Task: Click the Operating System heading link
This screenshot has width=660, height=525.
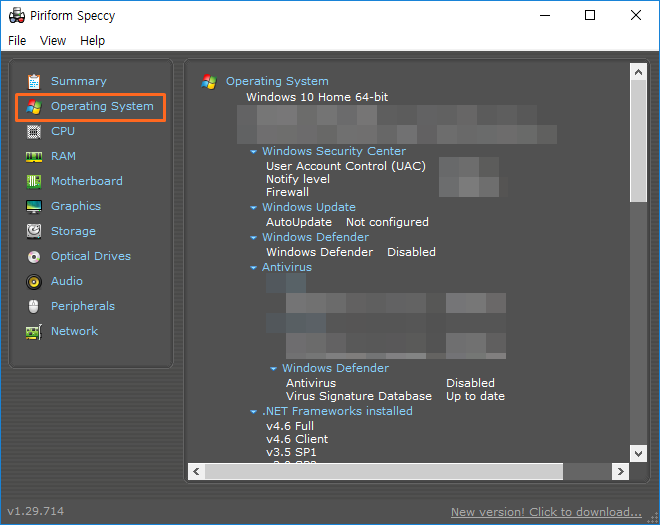Action: pyautogui.click(x=277, y=81)
